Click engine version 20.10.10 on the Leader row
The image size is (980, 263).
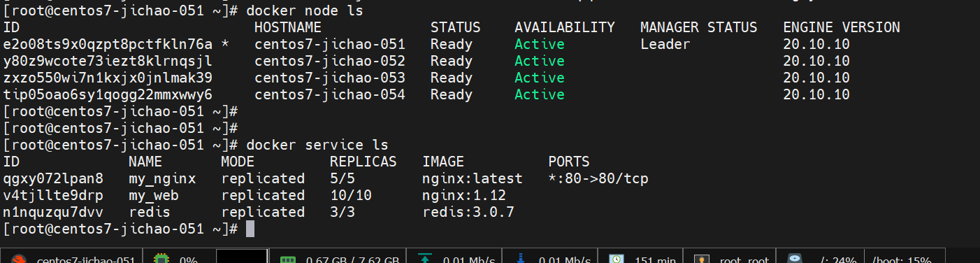coord(816,45)
